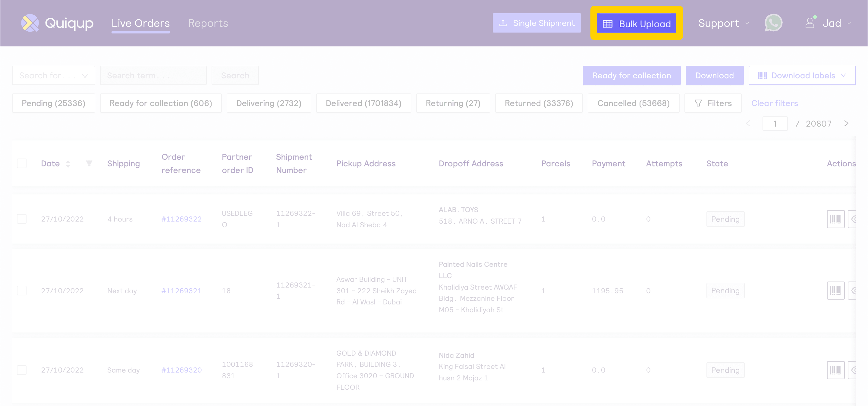Open order link #11269321
The width and height of the screenshot is (868, 406).
tap(181, 291)
